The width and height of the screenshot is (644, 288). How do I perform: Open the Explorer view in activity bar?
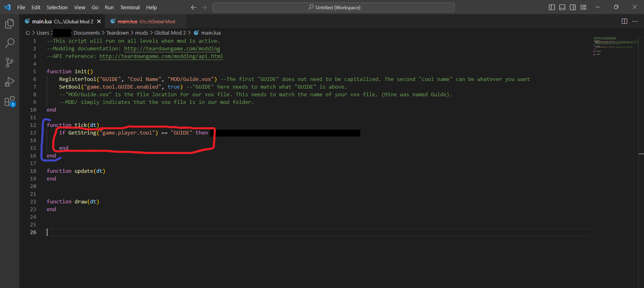(x=10, y=24)
